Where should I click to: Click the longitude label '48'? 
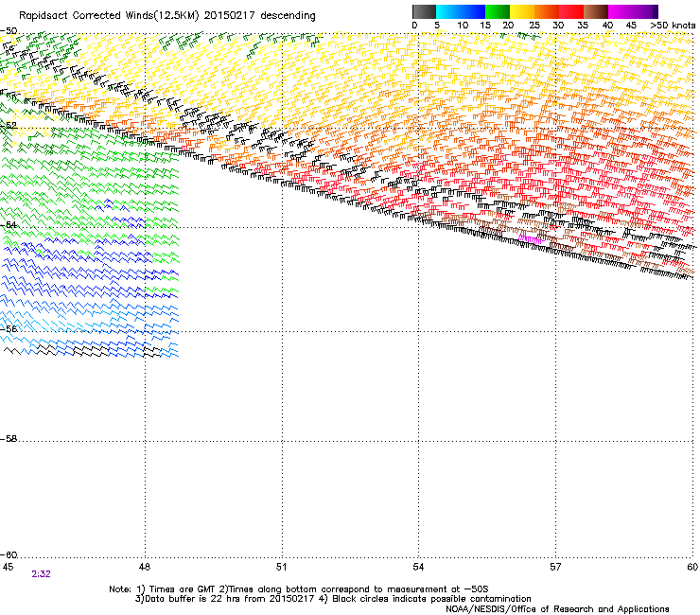(x=144, y=567)
